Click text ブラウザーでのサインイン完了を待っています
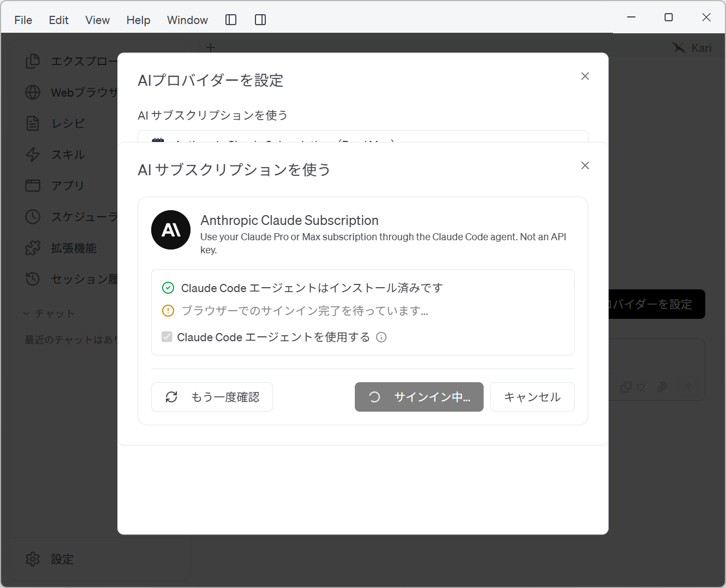The width and height of the screenshot is (726, 588). tap(305, 311)
